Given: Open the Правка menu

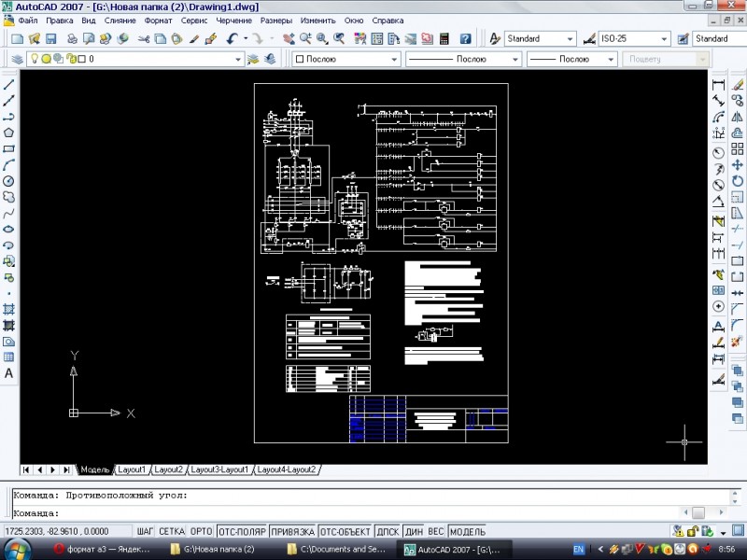Looking at the screenshot, I should (60, 21).
